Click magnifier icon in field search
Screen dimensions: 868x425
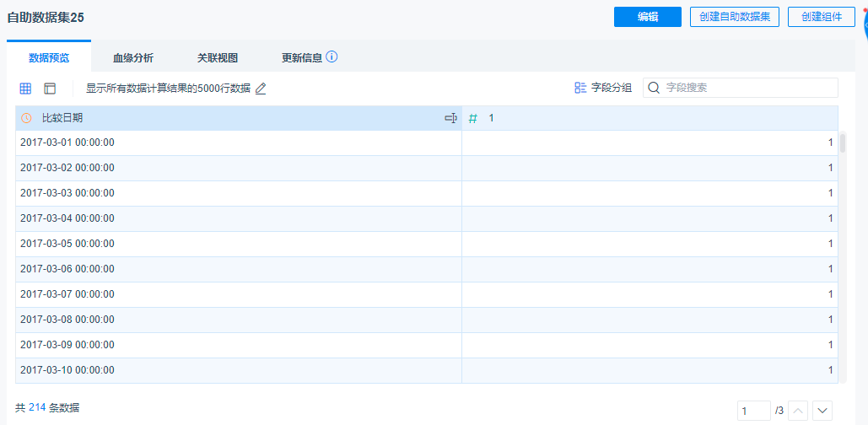point(654,88)
